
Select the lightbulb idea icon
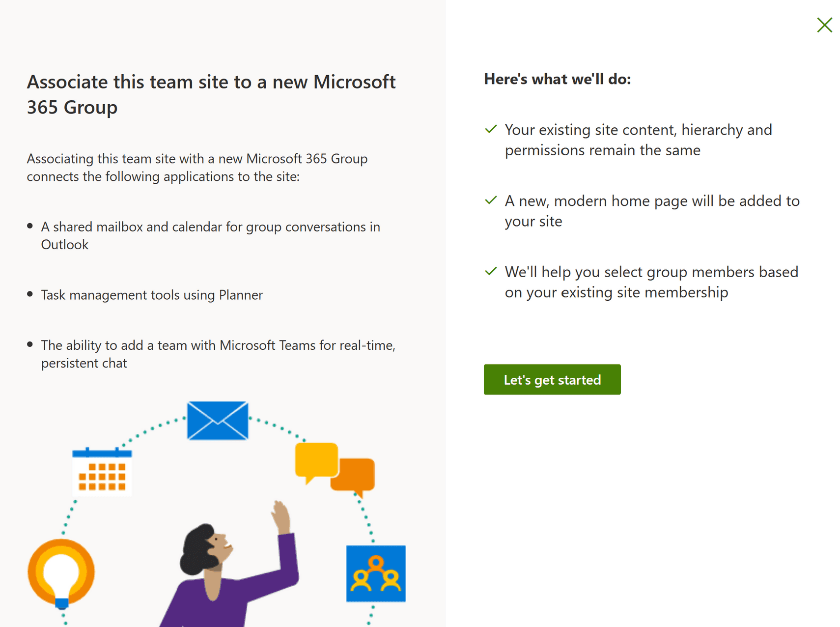pyautogui.click(x=62, y=572)
